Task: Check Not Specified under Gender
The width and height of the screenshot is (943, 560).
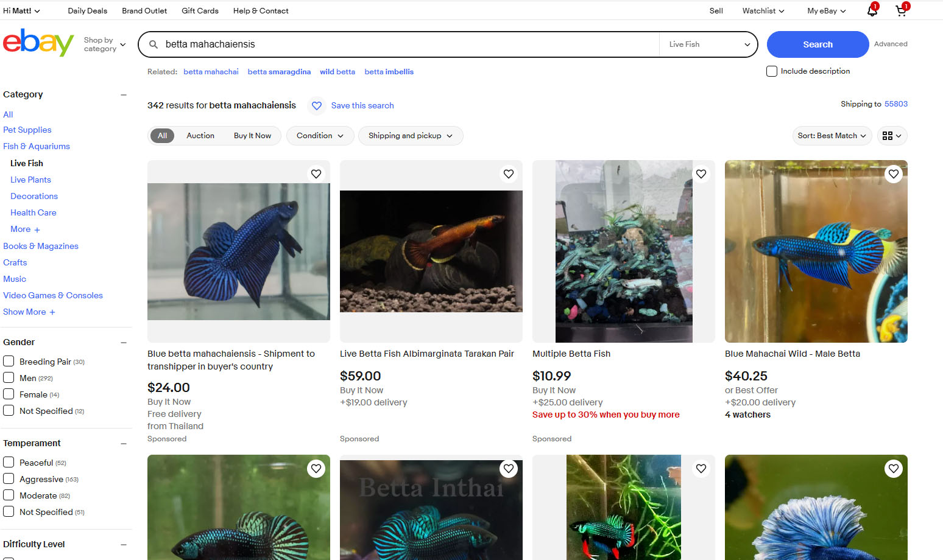Action: tap(9, 410)
